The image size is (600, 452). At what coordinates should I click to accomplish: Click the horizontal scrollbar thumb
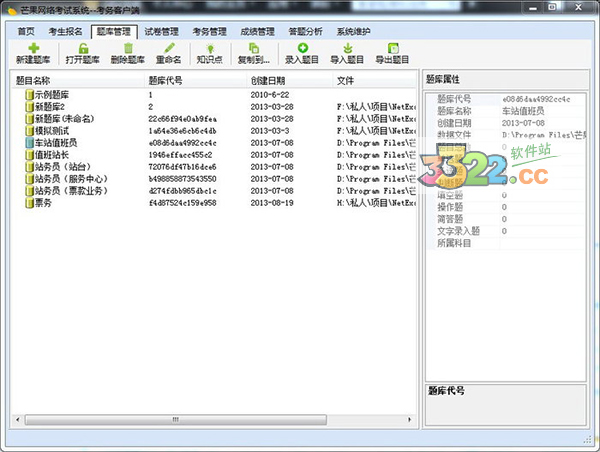176,420
